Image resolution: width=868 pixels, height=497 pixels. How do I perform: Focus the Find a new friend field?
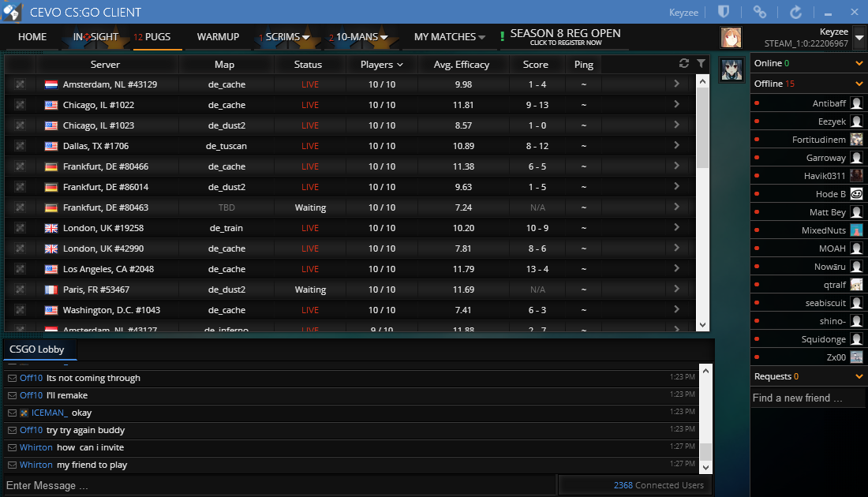tap(808, 398)
